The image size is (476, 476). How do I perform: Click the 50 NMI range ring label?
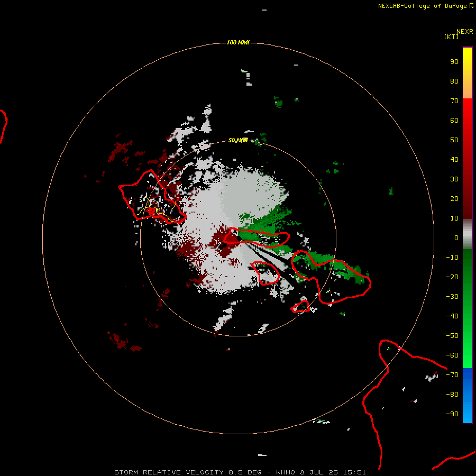tap(238, 140)
